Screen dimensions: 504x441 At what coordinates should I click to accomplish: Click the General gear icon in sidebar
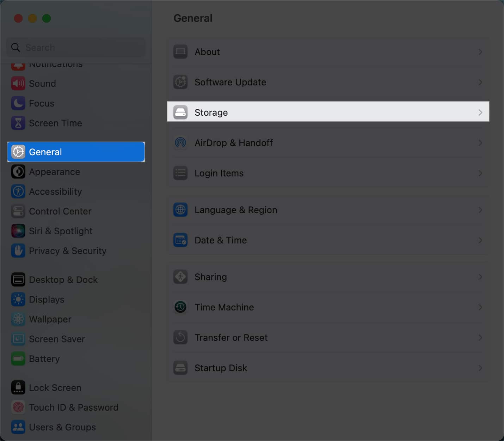(x=18, y=152)
